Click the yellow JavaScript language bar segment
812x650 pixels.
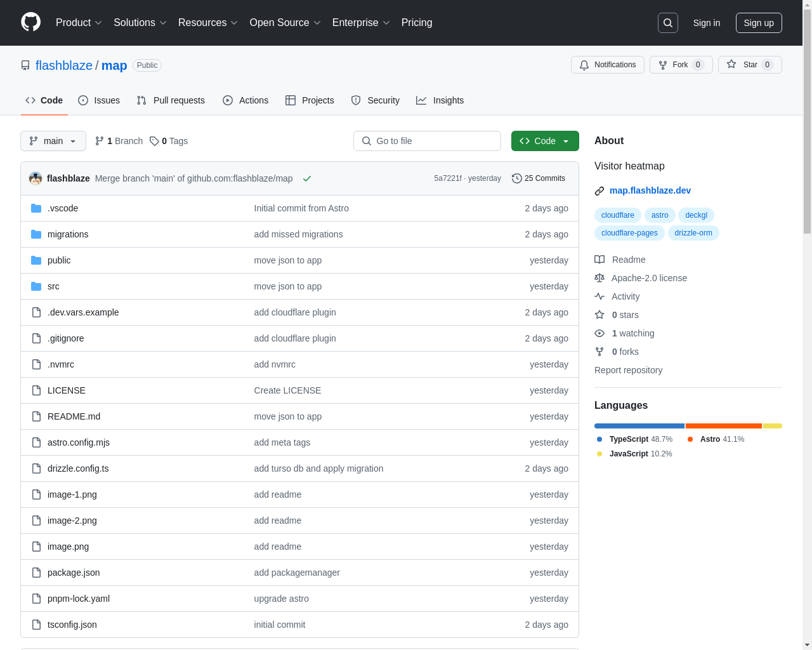tap(773, 426)
